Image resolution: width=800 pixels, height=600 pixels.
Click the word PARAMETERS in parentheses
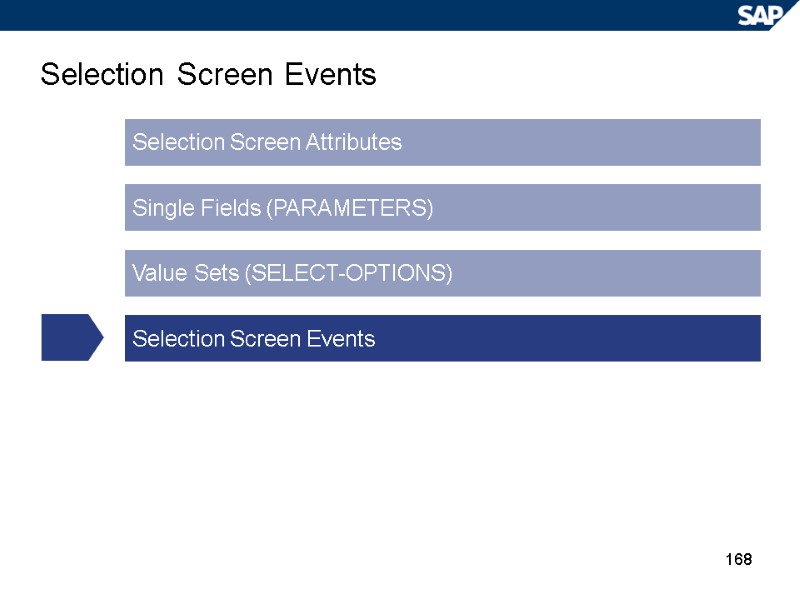(353, 209)
